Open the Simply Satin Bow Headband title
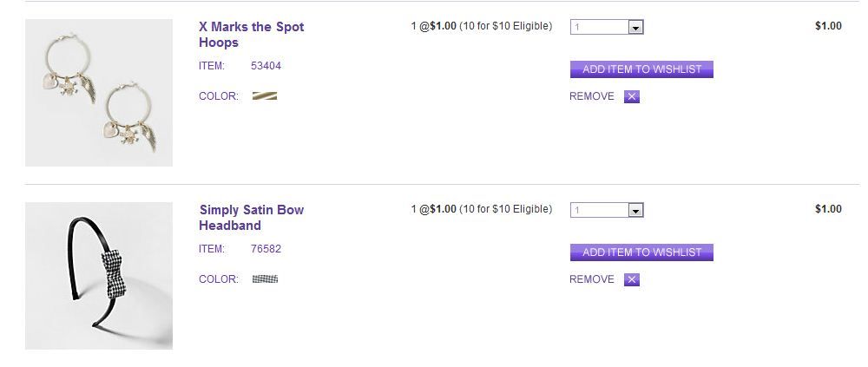Viewport: 868px width, 367px height. coord(251,218)
